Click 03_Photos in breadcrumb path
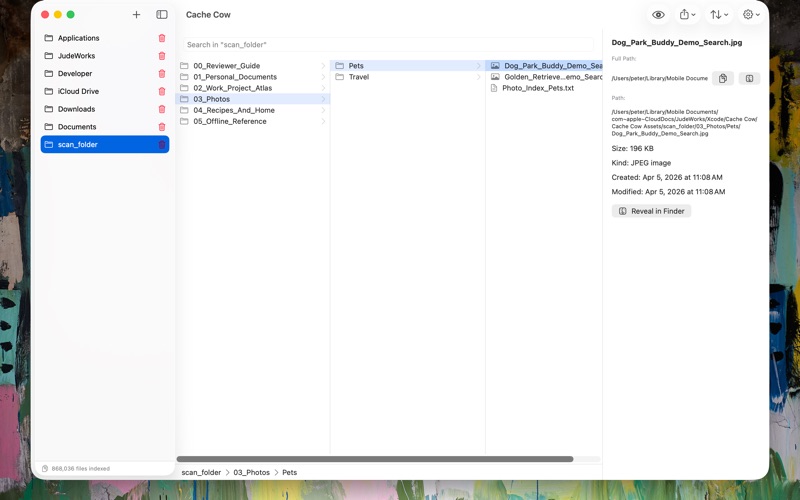The width and height of the screenshot is (800, 500). point(252,472)
